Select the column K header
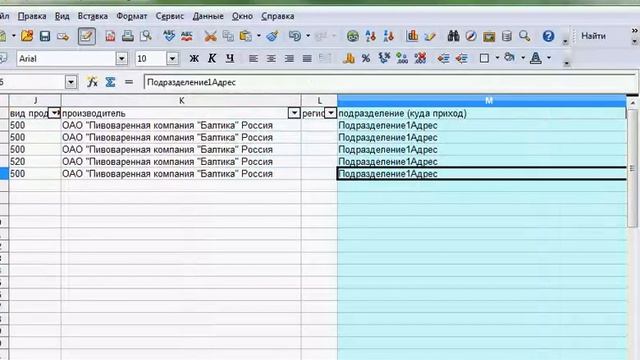 [x=181, y=100]
